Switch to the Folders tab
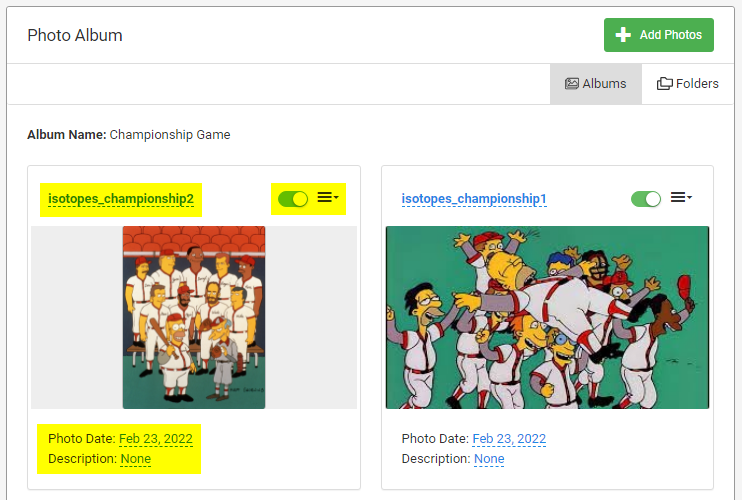The width and height of the screenshot is (742, 500). point(688,84)
